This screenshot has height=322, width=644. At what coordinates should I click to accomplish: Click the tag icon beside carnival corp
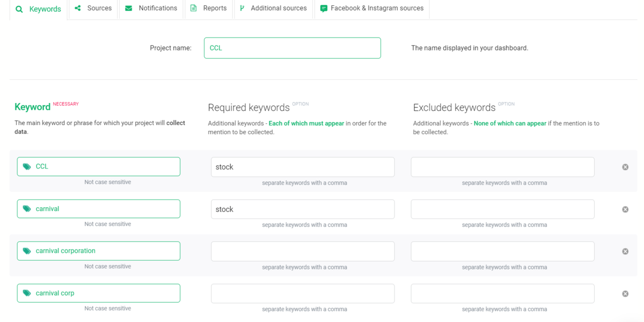tap(27, 293)
